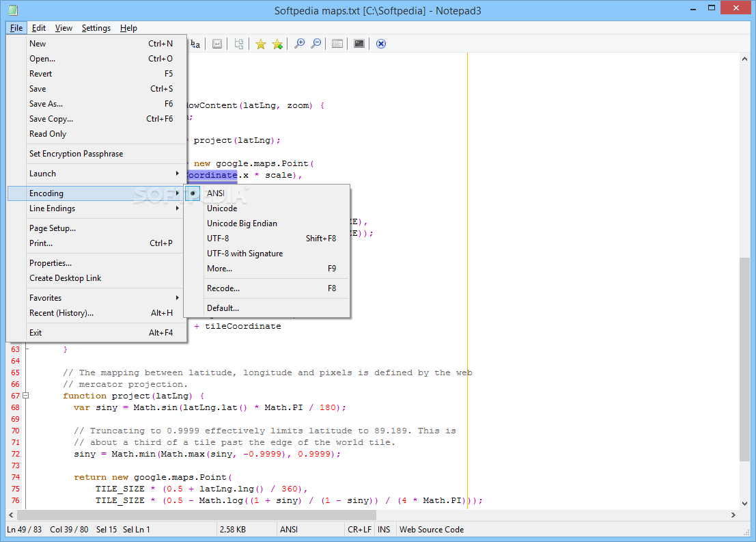Choose Set Encryption Passphrase

click(96, 154)
